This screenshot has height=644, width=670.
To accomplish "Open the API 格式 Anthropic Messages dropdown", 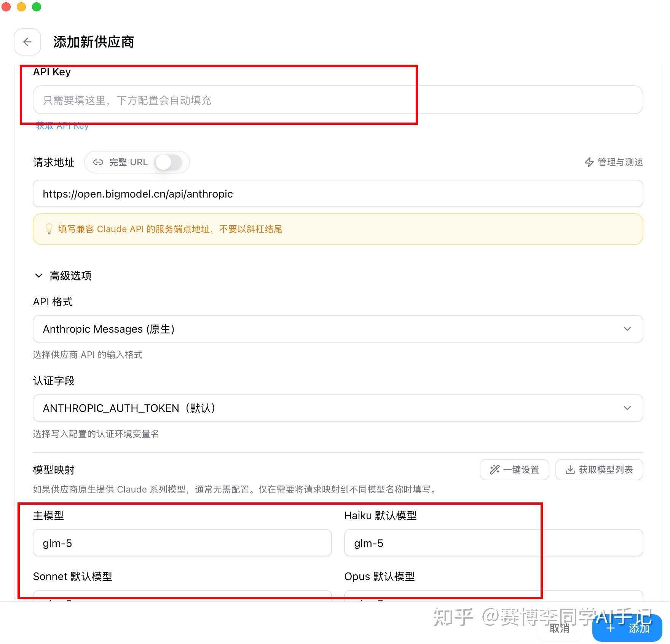I will (338, 329).
